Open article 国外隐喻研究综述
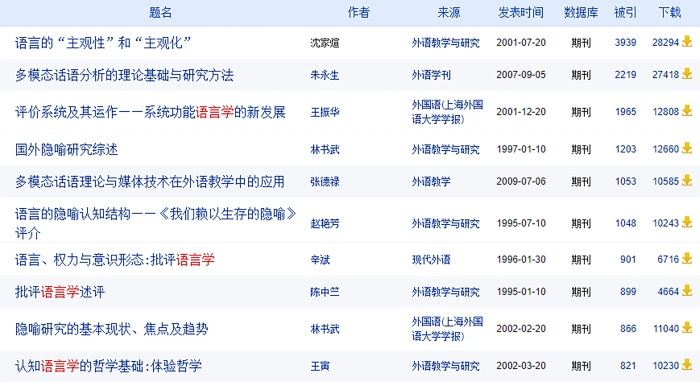The height and width of the screenshot is (382, 700). [x=66, y=149]
